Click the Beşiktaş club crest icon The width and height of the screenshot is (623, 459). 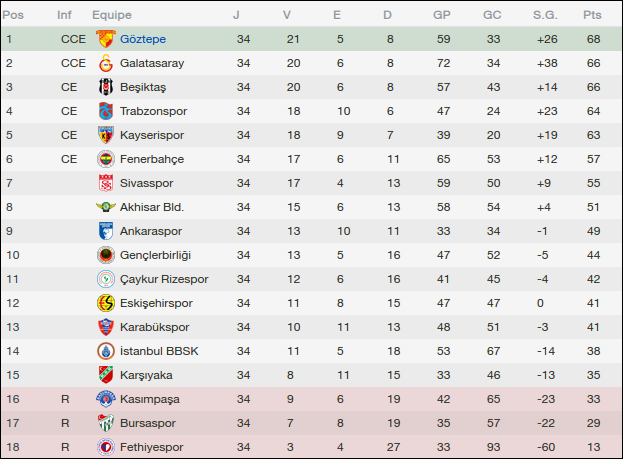105,87
